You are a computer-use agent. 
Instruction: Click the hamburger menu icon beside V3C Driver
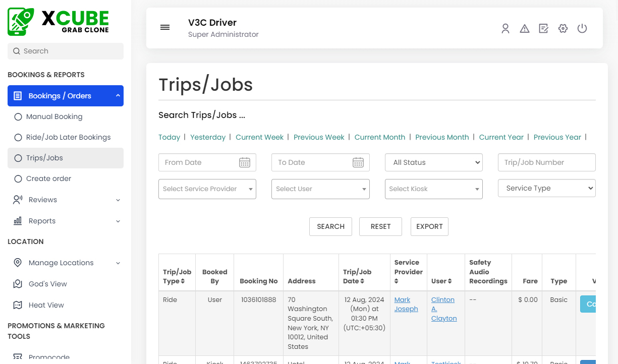[165, 27]
